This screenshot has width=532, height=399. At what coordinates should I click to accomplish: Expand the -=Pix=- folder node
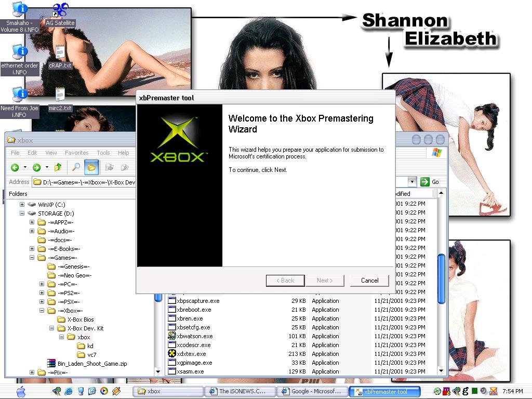32,372
